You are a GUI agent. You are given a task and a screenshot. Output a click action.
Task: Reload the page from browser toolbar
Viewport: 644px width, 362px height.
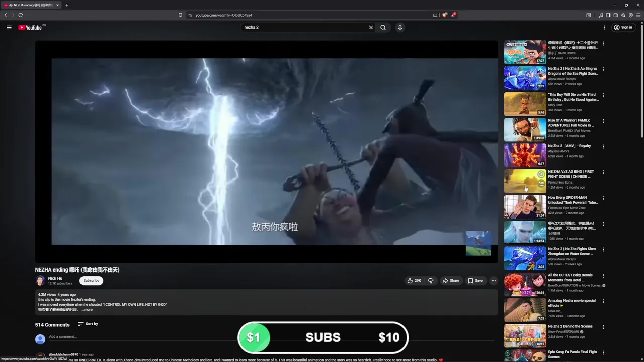pyautogui.click(x=21, y=15)
